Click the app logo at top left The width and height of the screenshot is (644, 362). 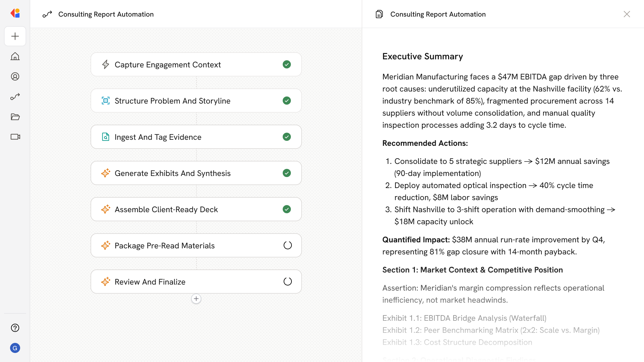point(15,13)
